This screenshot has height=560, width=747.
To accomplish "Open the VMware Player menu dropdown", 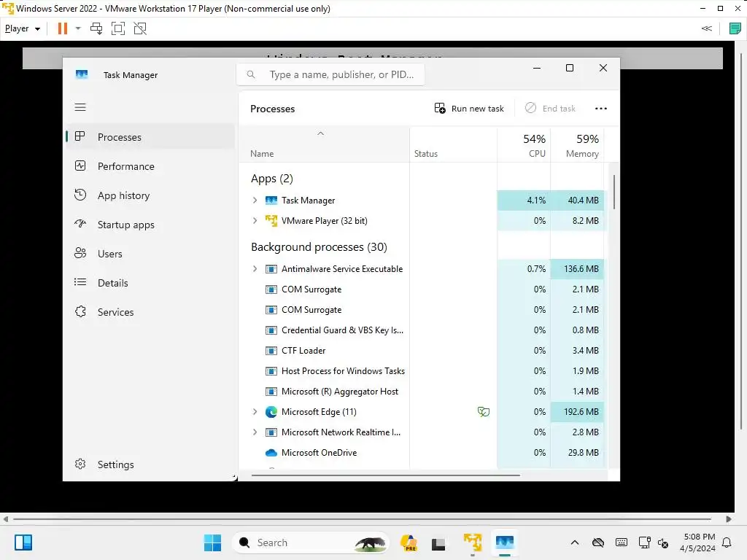I will point(23,28).
